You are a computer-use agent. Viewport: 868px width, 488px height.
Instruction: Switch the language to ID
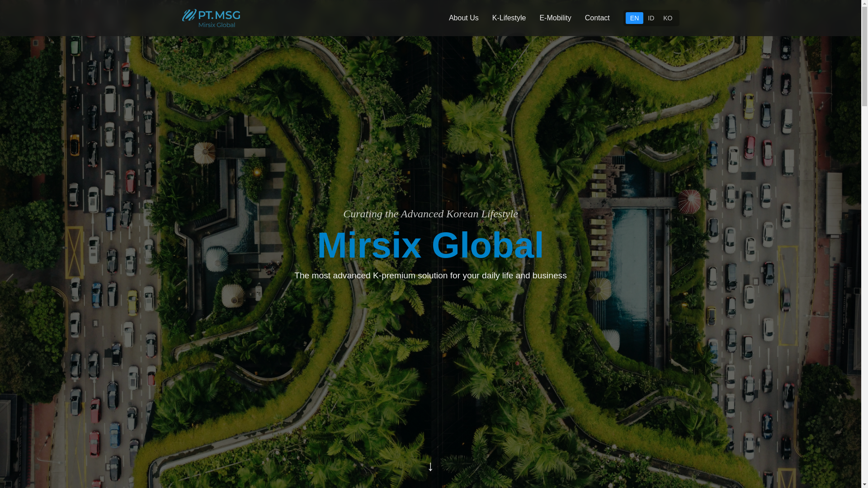[x=651, y=18]
